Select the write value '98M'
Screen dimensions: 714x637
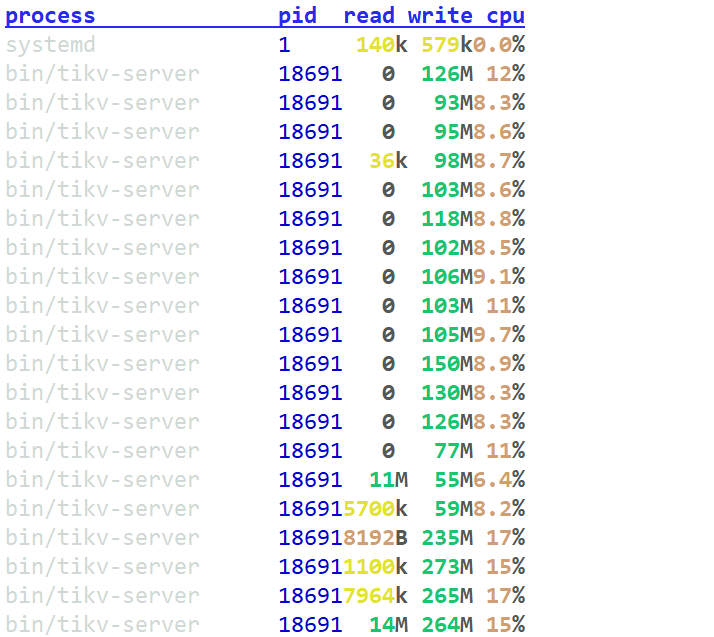click(453, 161)
